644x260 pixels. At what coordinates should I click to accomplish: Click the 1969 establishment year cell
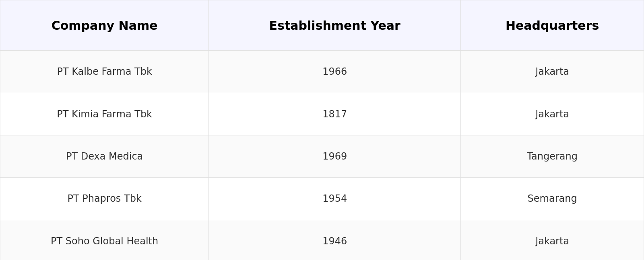(334, 156)
